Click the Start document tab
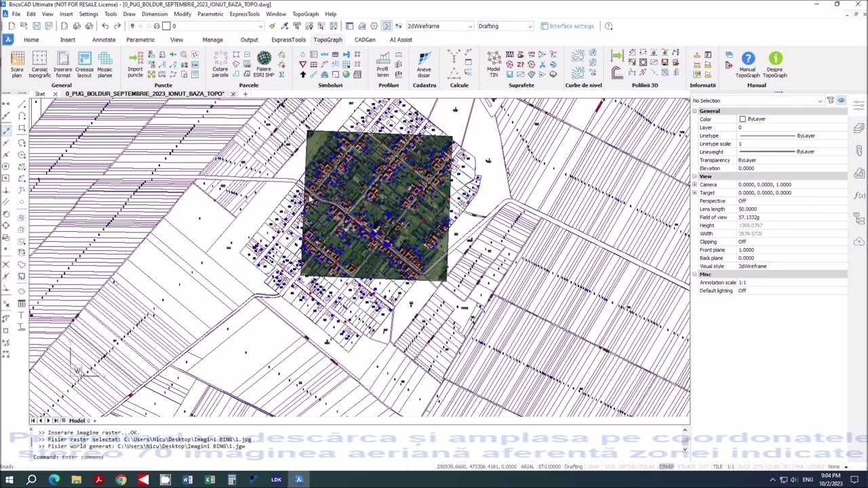This screenshot has width=868, height=488. click(40, 94)
